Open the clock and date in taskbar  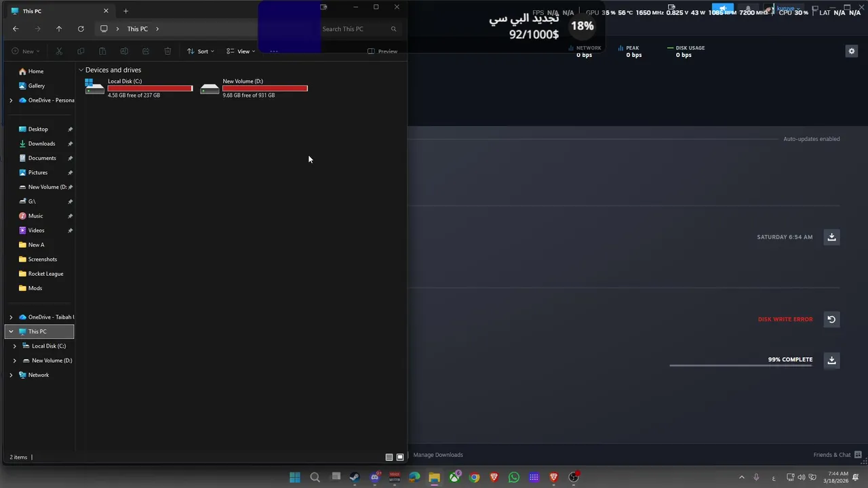tap(837, 477)
